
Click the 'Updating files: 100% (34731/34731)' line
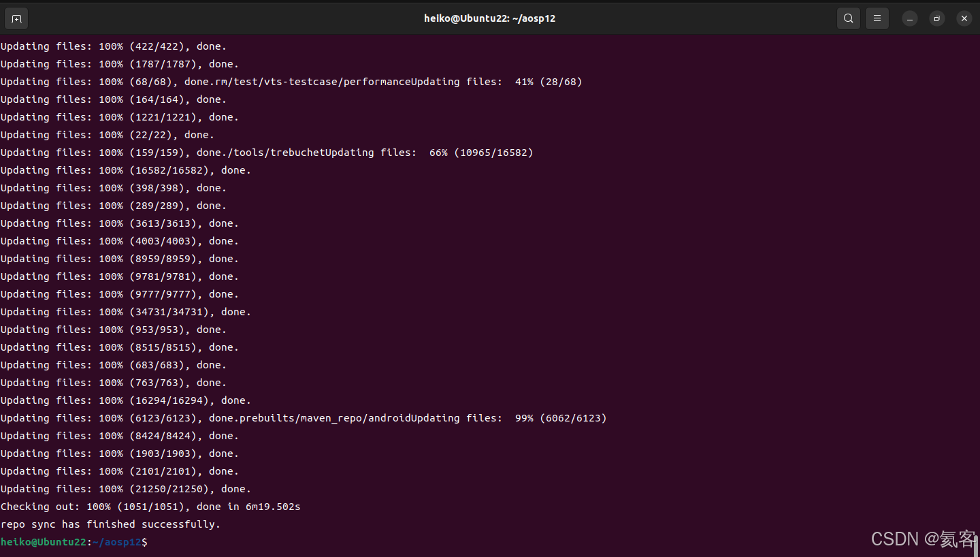pyautogui.click(x=126, y=312)
